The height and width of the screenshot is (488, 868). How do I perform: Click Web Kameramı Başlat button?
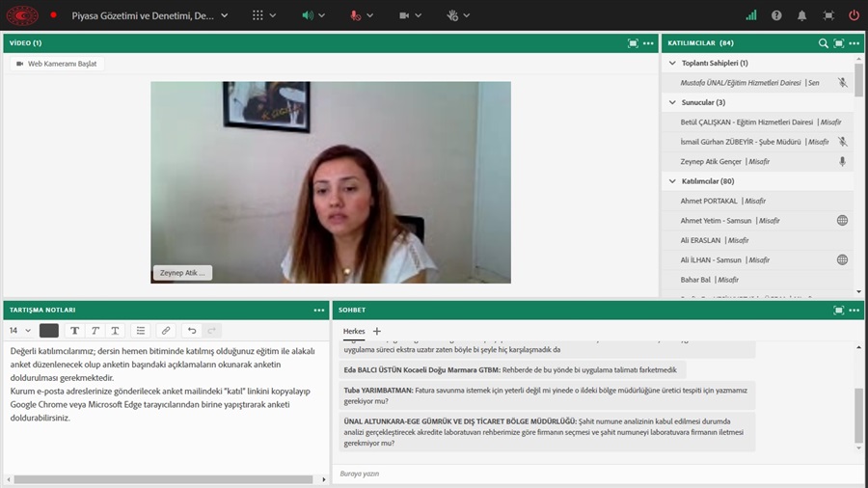57,64
